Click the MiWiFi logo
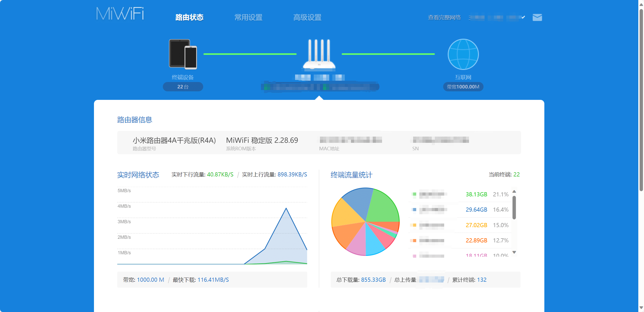The height and width of the screenshot is (312, 644). 120,13
